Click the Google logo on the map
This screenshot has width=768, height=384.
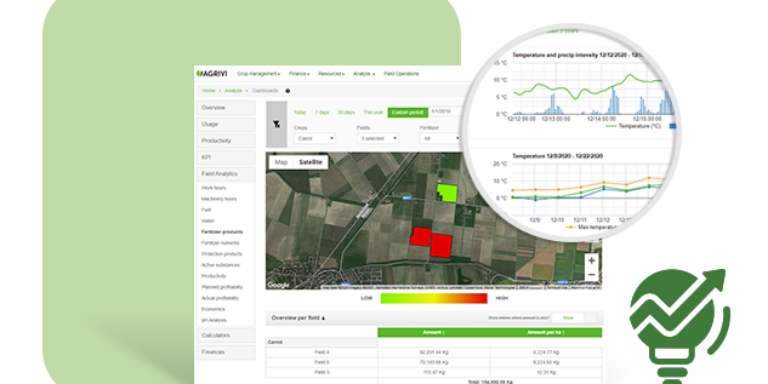pos(278,285)
